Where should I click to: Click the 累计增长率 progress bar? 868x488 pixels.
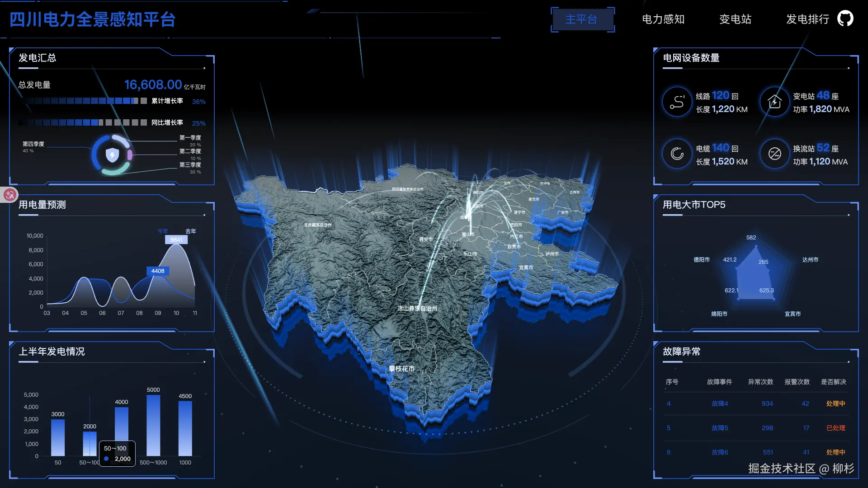(x=83, y=101)
